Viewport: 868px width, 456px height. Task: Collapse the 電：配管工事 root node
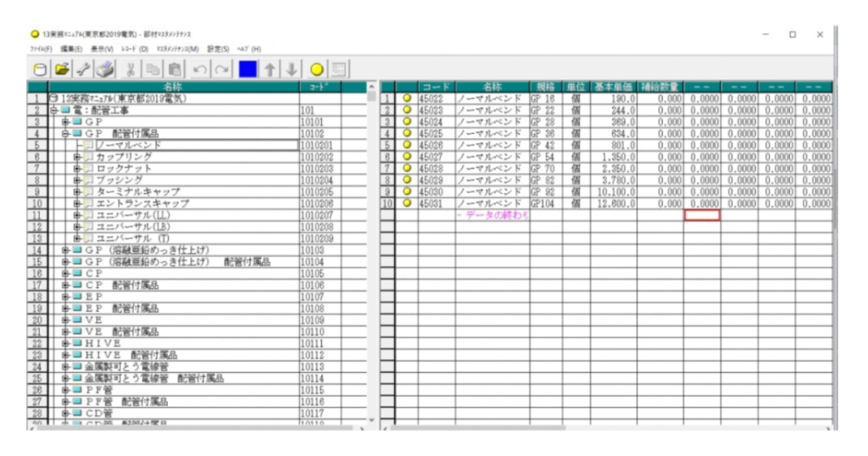53,110
